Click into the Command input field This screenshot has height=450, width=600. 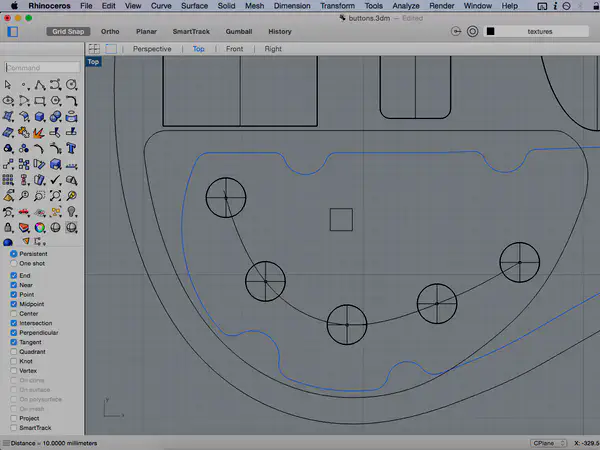pyautogui.click(x=42, y=68)
